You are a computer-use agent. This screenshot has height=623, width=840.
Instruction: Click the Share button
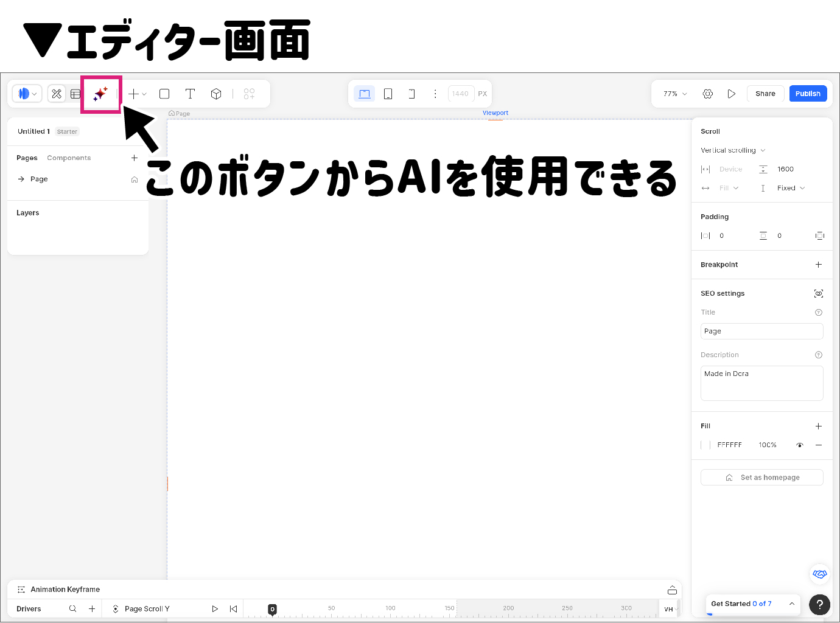pyautogui.click(x=765, y=94)
